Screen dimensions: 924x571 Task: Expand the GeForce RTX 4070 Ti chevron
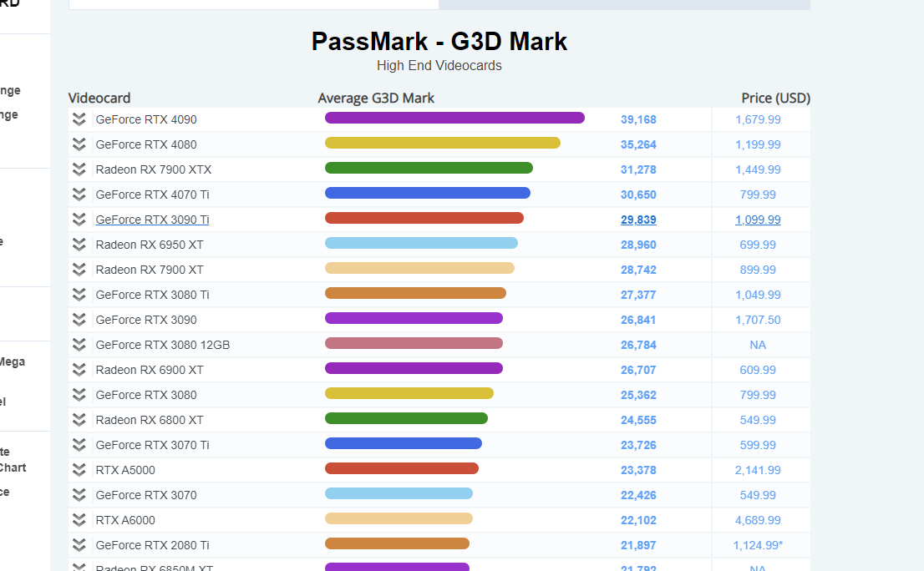79,195
